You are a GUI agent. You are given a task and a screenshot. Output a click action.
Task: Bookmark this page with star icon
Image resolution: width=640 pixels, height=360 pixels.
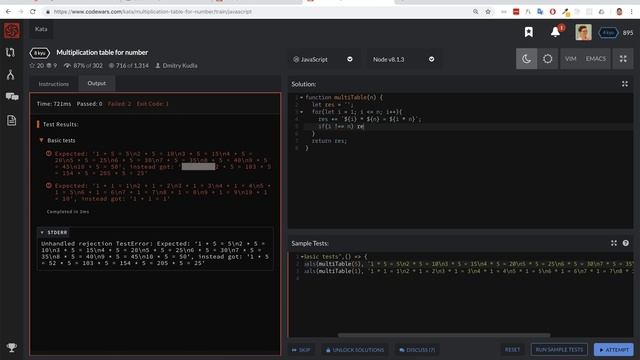coord(488,12)
